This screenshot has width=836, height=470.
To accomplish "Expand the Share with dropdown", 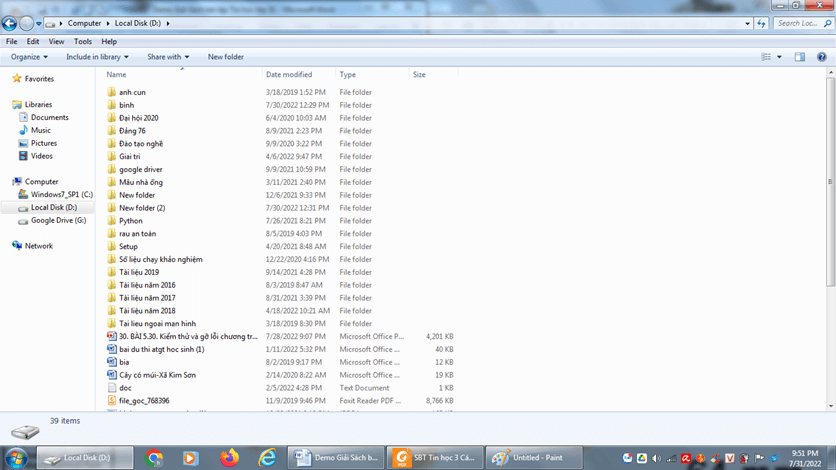I will coord(167,57).
